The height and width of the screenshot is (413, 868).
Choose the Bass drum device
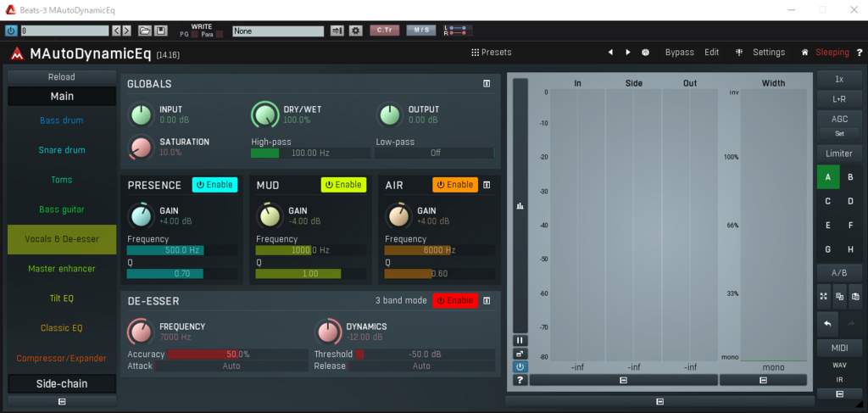[x=62, y=120]
